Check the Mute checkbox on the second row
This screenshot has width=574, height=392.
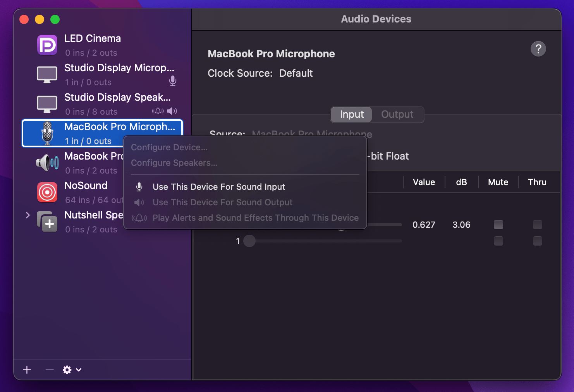tap(498, 241)
